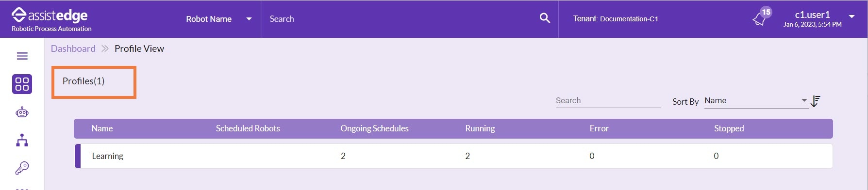
Task: Open the hierarchy tree icon in sidebar
Action: coord(22,141)
